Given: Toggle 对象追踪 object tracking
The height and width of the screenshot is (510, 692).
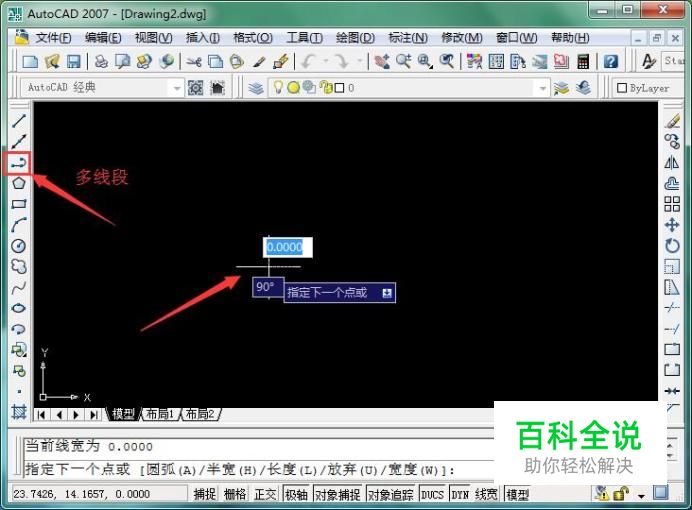Looking at the screenshot, I should click(x=391, y=494).
